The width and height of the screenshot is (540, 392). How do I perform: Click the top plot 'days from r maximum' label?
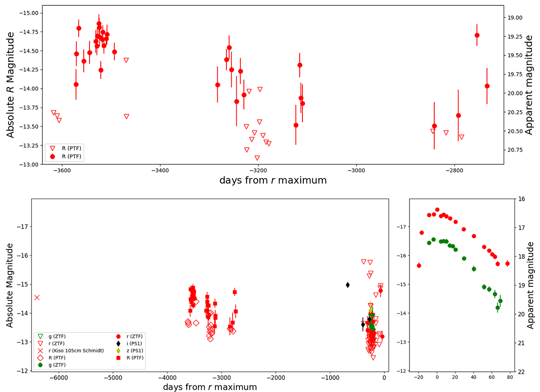[x=273, y=181]
